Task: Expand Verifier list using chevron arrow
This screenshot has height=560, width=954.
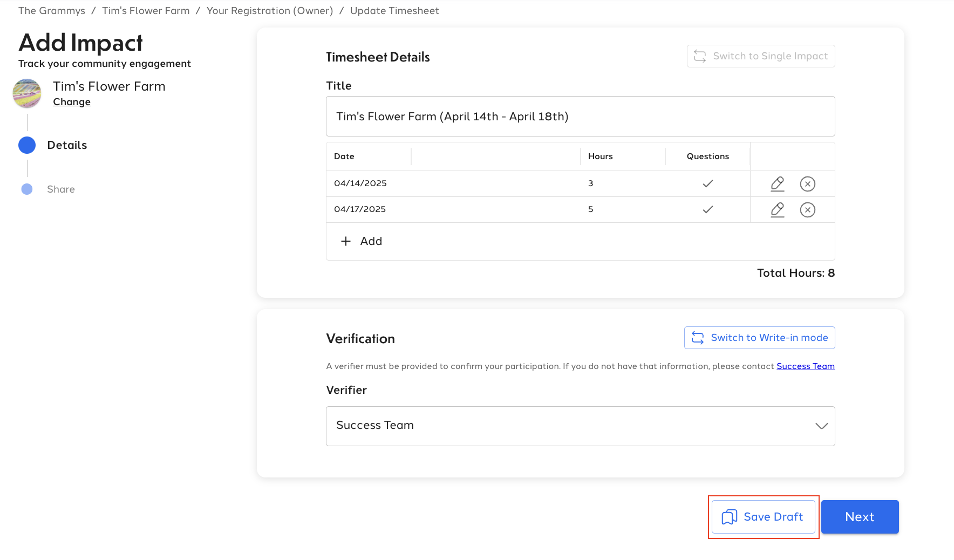Action: click(821, 426)
